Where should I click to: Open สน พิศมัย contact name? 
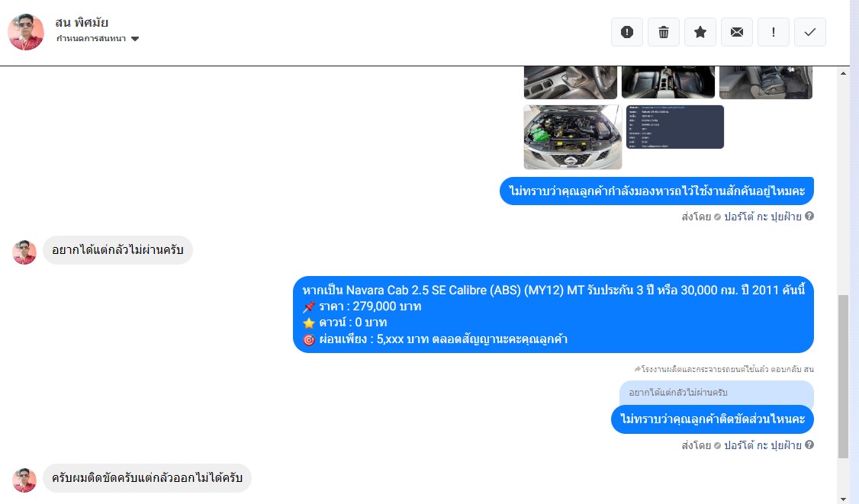[x=82, y=22]
